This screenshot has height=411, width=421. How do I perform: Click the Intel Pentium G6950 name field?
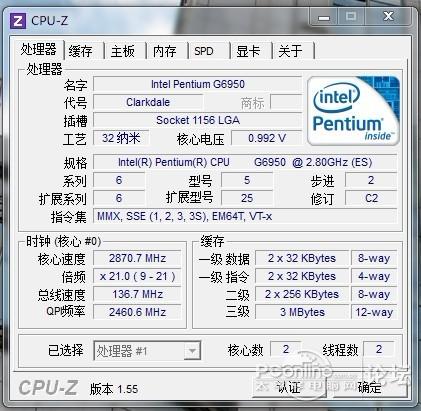(x=198, y=84)
